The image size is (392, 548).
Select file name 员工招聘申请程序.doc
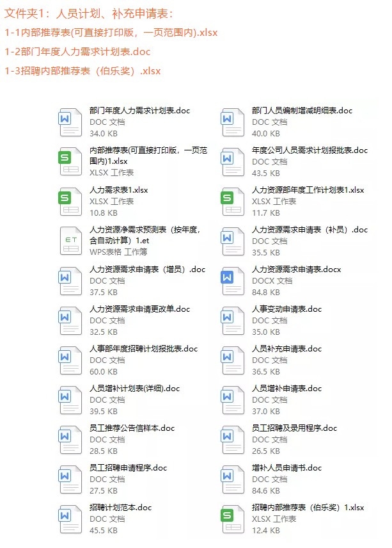coord(128,467)
